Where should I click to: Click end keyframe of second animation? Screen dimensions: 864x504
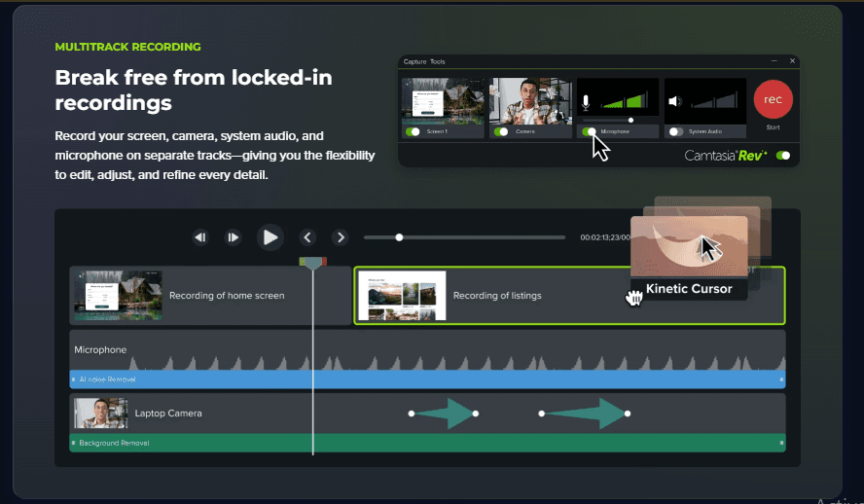tap(628, 414)
